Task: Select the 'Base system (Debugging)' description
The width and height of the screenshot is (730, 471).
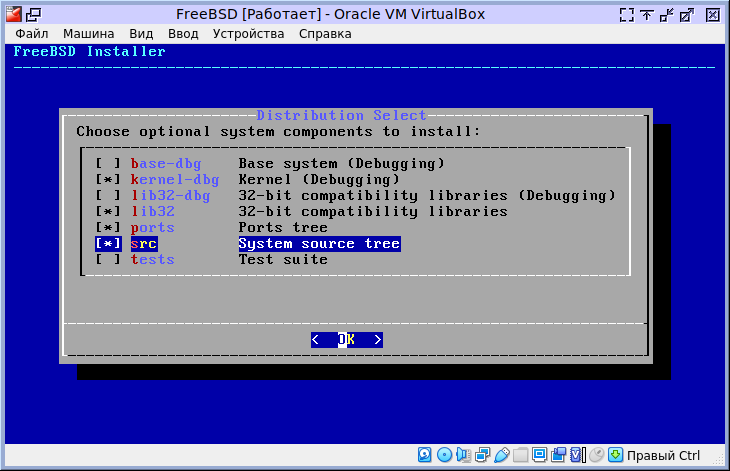Action: coord(342,163)
